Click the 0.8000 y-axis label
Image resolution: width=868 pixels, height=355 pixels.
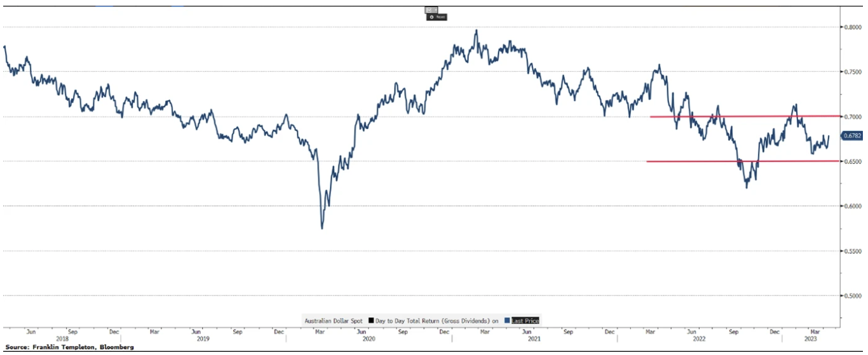point(851,27)
